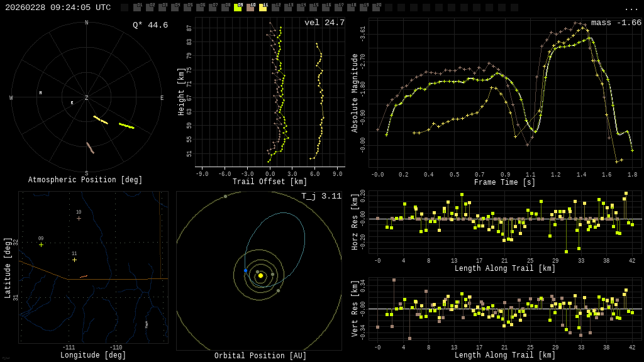This screenshot has width=644, height=362.
Task: Click the T_j 3.11 readout
Action: point(321,196)
